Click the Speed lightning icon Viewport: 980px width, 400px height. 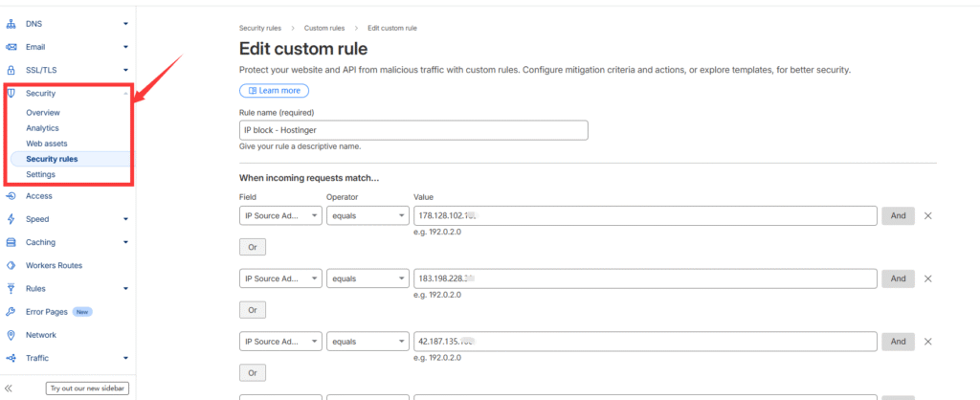[11, 219]
